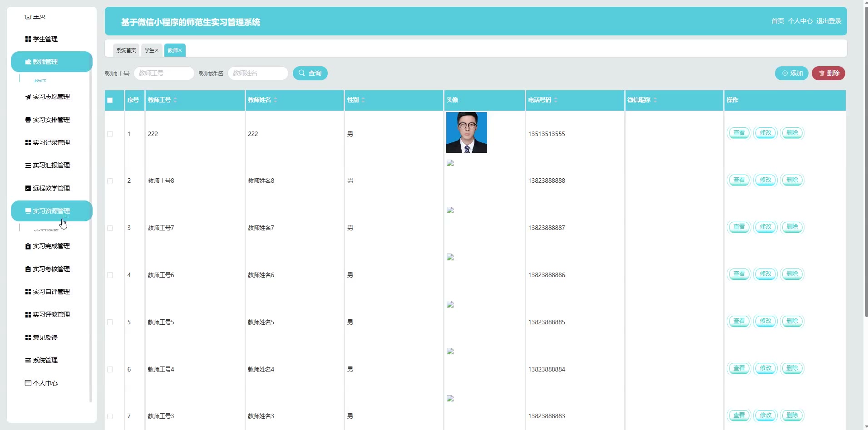Image resolution: width=868 pixels, height=430 pixels.
Task: Click the monitor icon beside 实习资源管理
Action: click(28, 211)
